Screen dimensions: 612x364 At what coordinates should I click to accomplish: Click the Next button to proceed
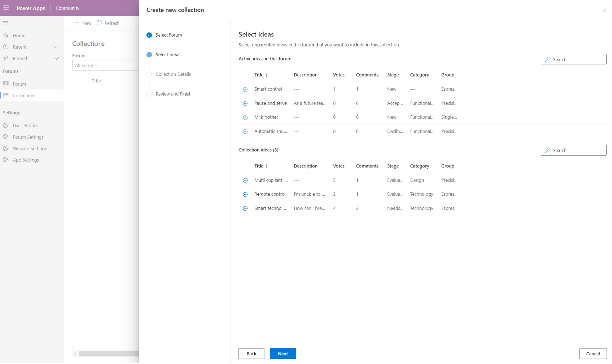(x=283, y=353)
